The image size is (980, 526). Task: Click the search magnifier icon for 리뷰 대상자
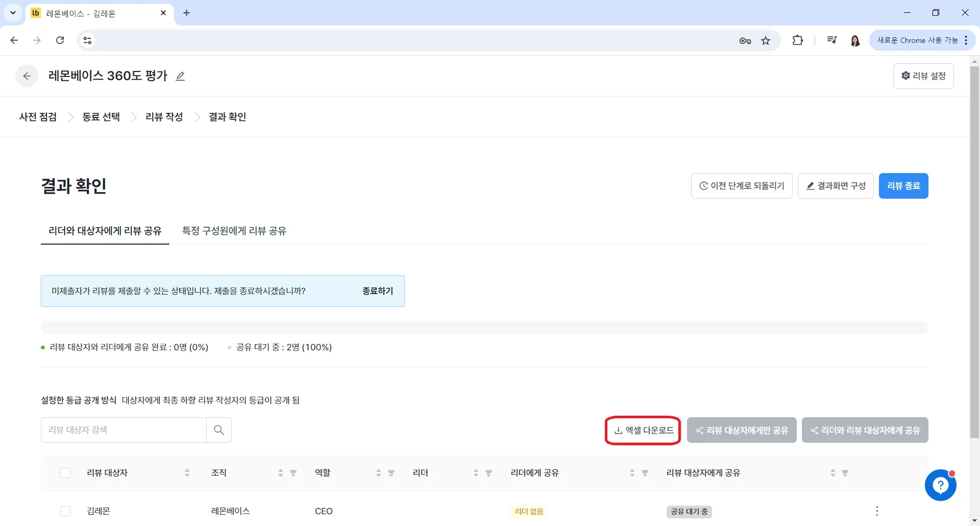219,430
